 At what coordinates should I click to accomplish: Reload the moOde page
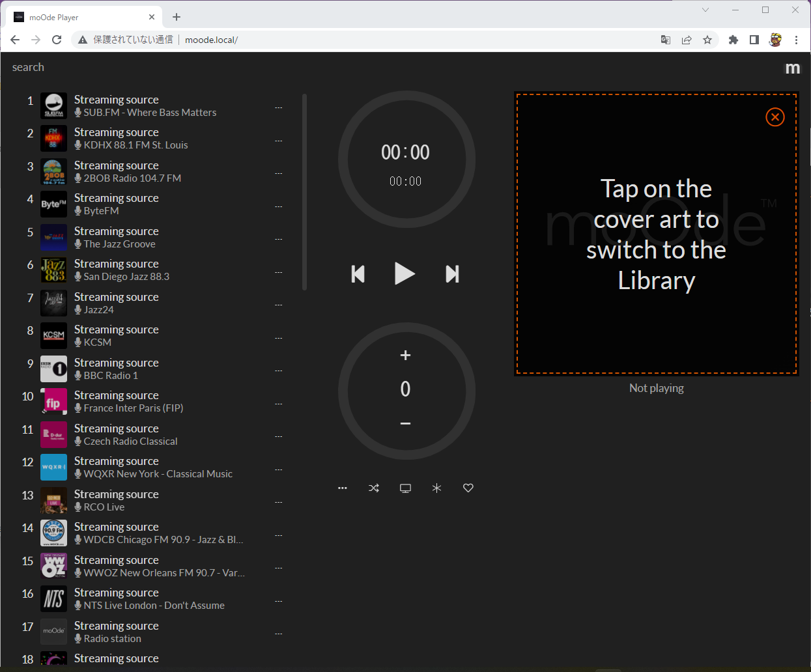coord(57,40)
